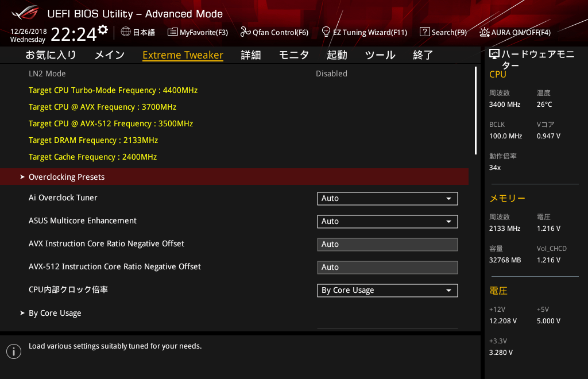
Task: Click Target Cache Frequency : 2400MHz
Action: (x=92, y=157)
